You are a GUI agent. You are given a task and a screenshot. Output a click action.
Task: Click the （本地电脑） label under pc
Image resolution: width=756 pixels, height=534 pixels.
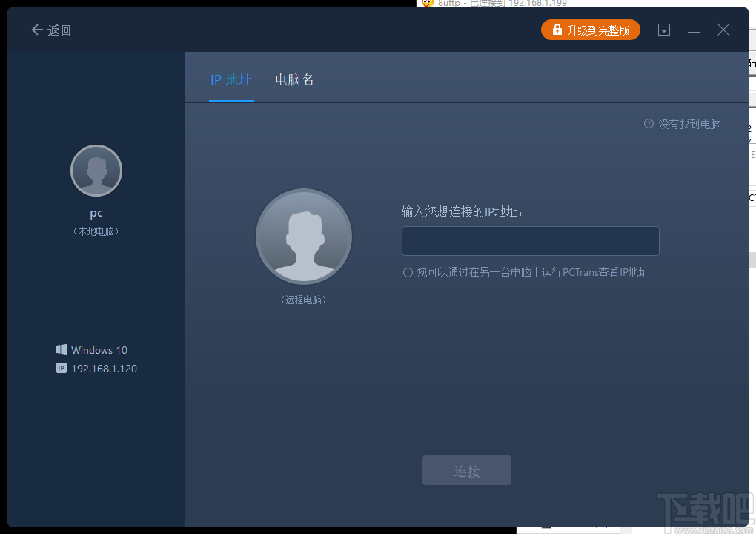(x=96, y=231)
